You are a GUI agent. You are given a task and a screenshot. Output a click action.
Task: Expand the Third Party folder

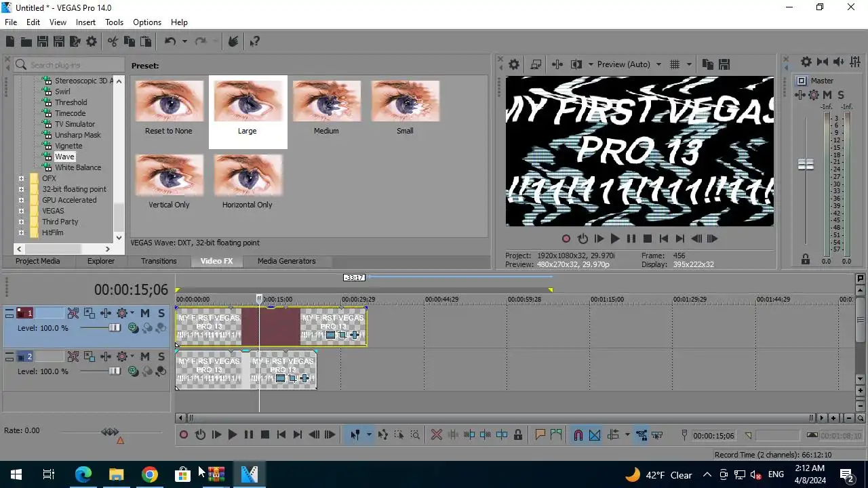point(21,222)
